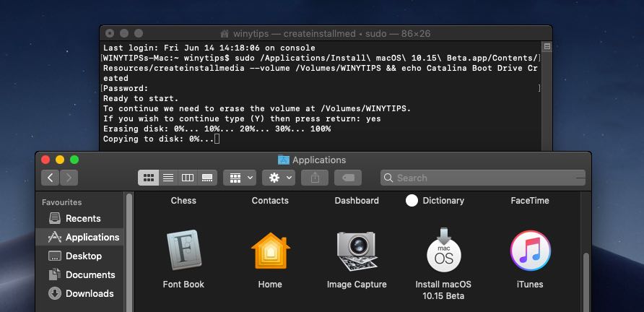Click the Applications folder icon in Finder title

tap(284, 160)
